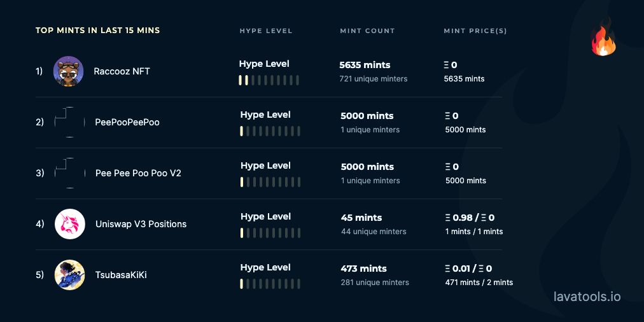Open the Pee Pee Poo Poo V2 name
Viewport: 644px width, 322px height.
coord(138,173)
